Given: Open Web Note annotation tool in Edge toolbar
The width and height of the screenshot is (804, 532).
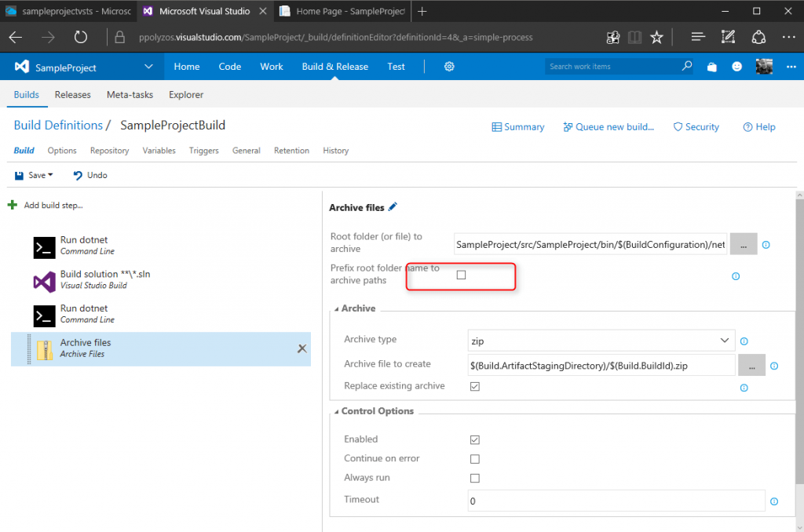Looking at the screenshot, I should 727,36.
